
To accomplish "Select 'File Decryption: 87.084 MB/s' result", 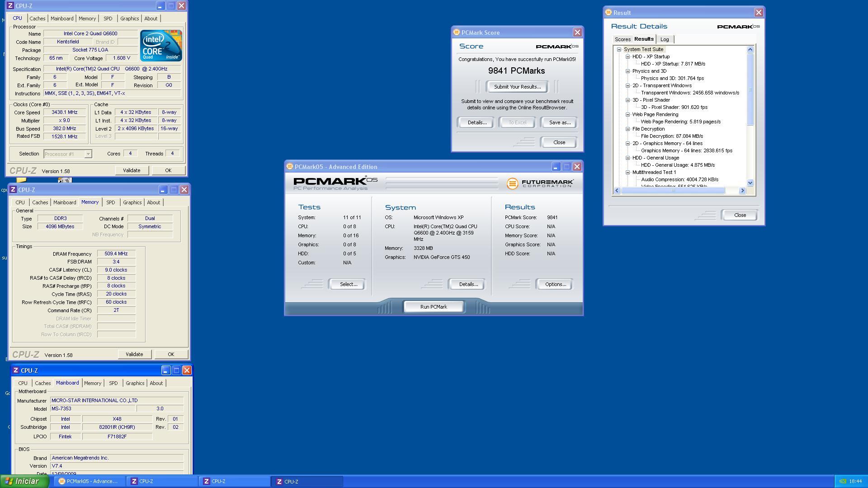I will pos(672,136).
